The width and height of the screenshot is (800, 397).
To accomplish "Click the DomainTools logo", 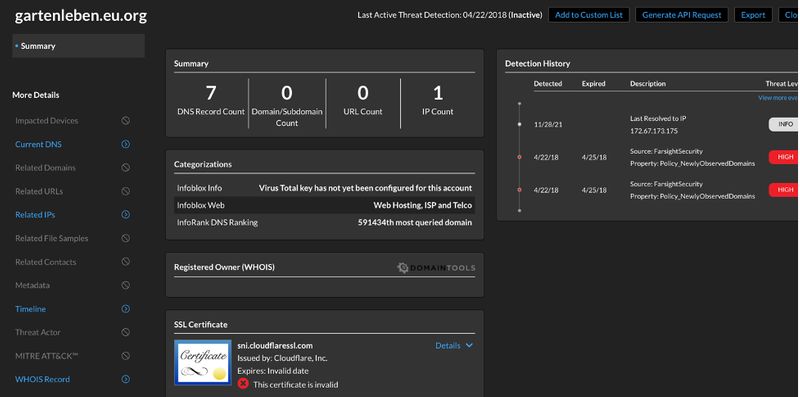I will (436, 267).
